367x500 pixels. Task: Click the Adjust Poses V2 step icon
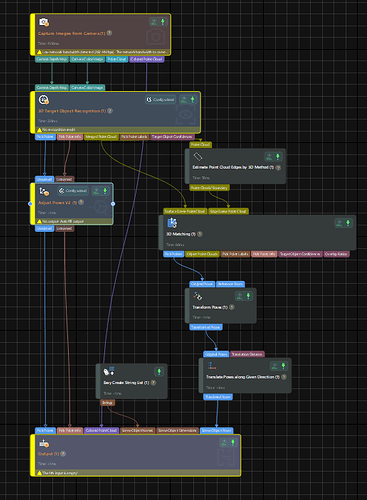pyautogui.click(x=44, y=191)
